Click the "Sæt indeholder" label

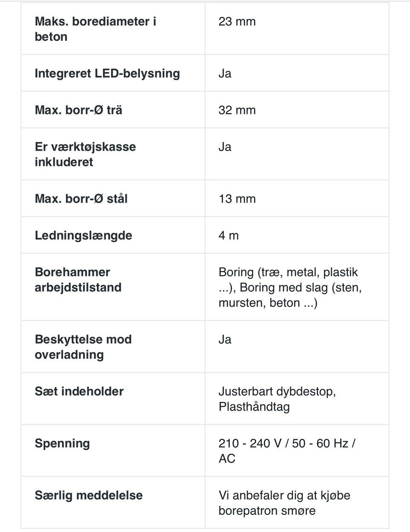pyautogui.click(x=79, y=391)
